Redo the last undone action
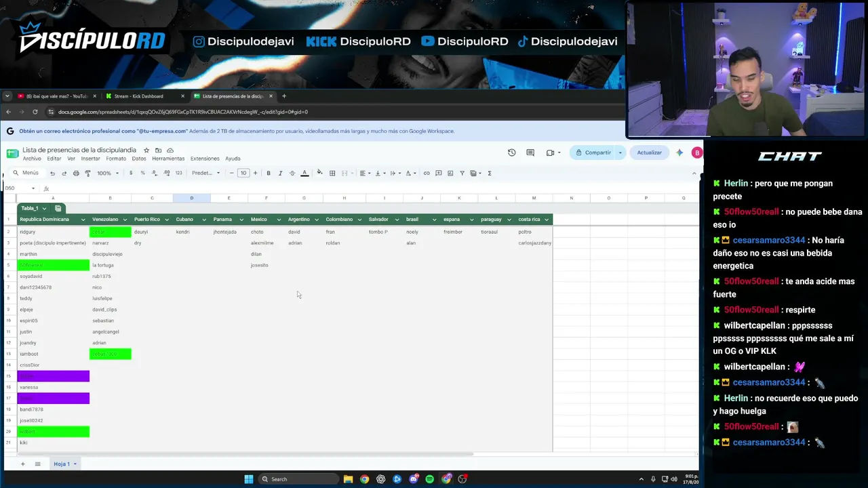This screenshot has height=488, width=868. click(64, 173)
